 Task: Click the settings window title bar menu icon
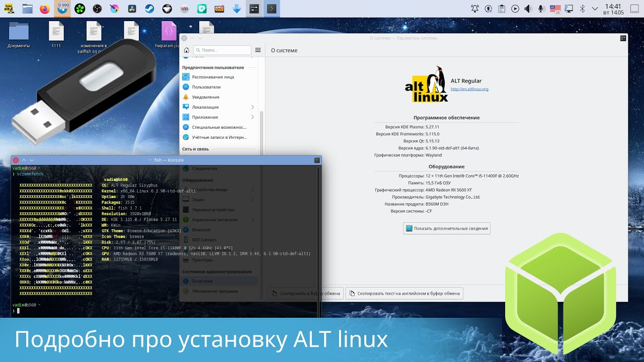[x=623, y=38]
